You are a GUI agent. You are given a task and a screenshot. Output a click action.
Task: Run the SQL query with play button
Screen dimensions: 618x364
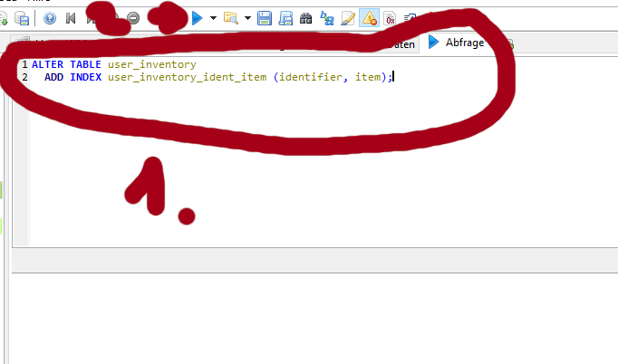(197, 18)
